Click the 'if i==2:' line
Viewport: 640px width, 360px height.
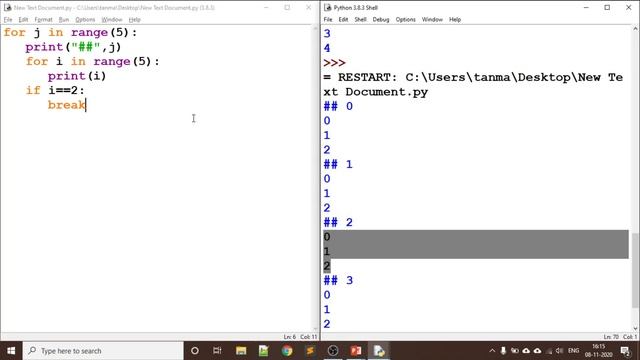point(55,90)
